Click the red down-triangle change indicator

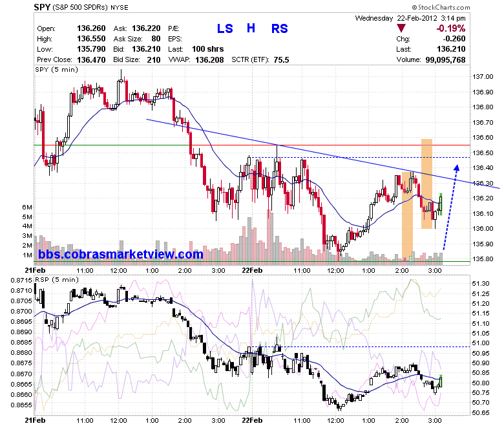point(401,28)
